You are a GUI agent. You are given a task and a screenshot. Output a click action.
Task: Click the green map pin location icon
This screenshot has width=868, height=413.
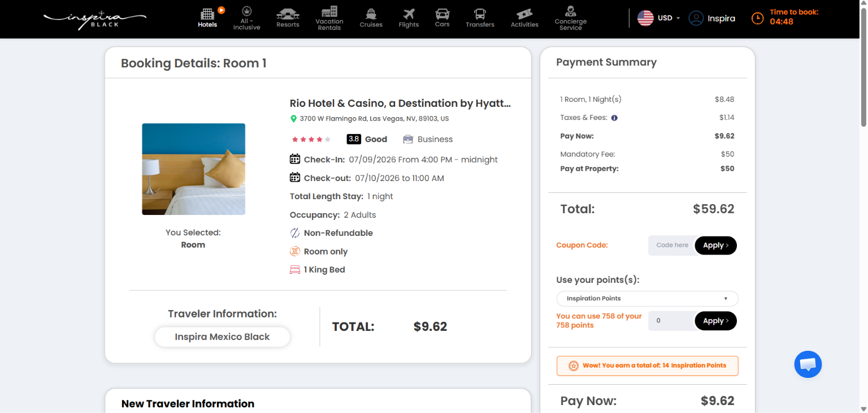click(x=293, y=119)
